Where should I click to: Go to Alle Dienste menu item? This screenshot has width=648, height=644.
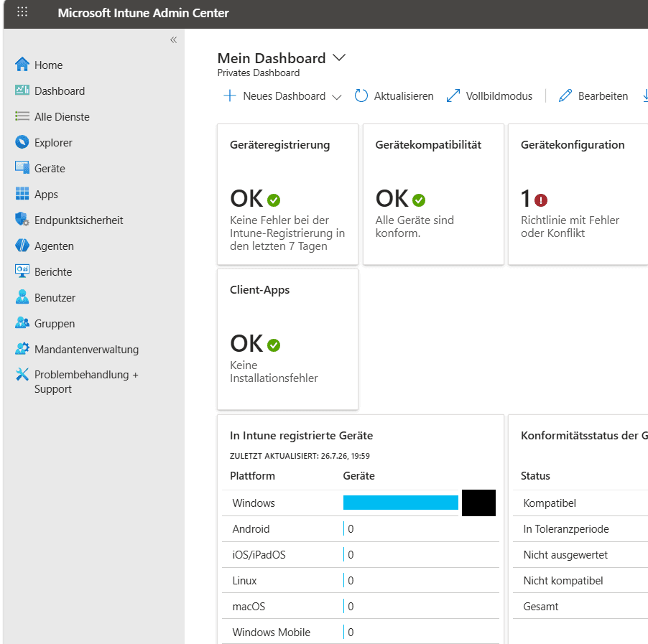[x=62, y=116]
